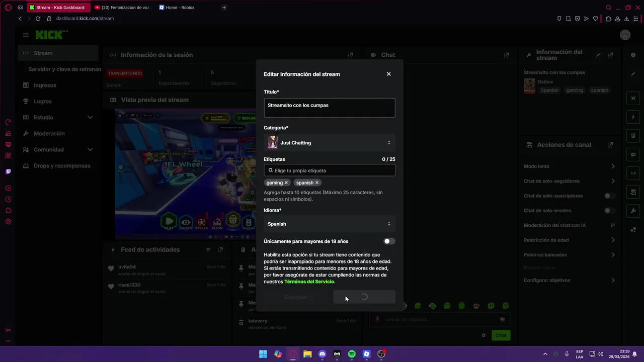Click the Cancelar button in the dialog
This screenshot has height=362, width=644.
[296, 297]
